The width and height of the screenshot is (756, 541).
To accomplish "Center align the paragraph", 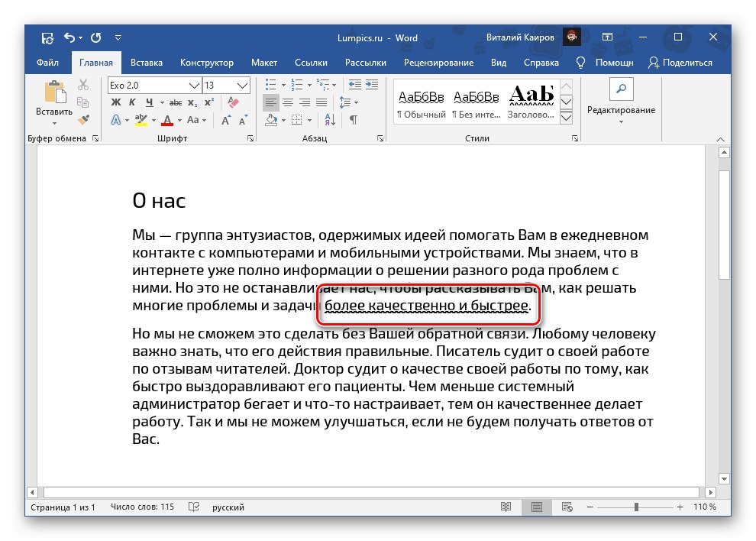I will [288, 102].
